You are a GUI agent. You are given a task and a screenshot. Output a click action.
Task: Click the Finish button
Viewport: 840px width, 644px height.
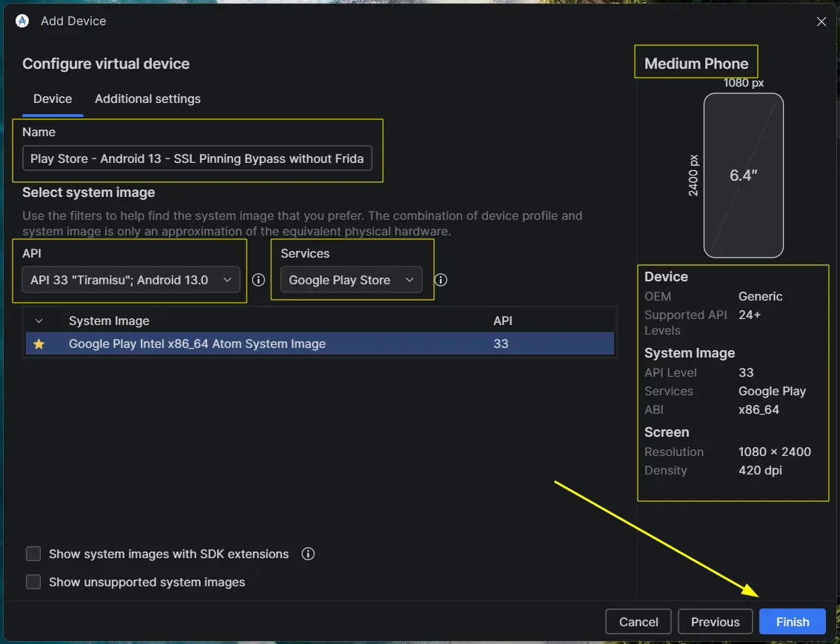click(793, 622)
